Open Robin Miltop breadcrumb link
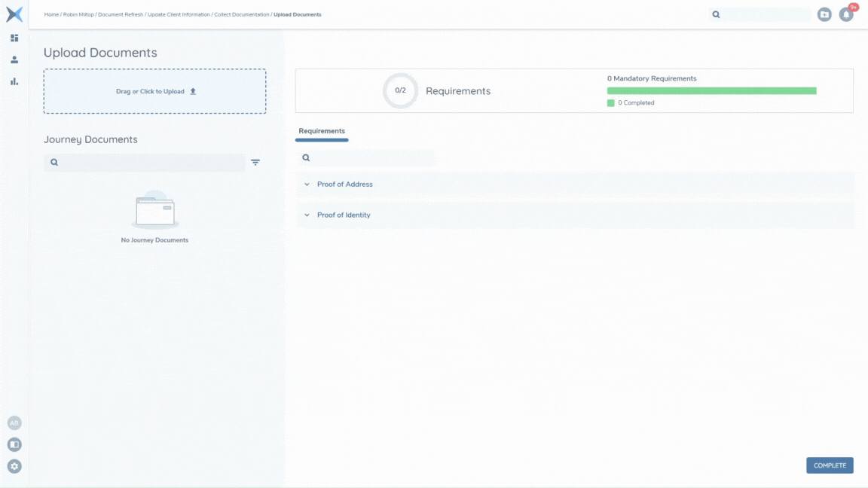This screenshot has width=868, height=488. point(78,14)
